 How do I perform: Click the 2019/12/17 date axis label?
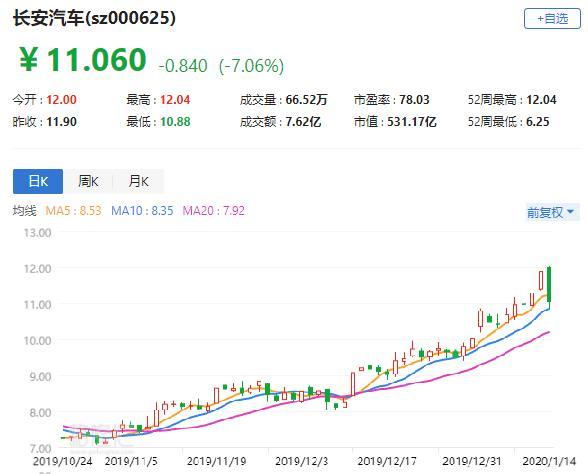(x=387, y=461)
